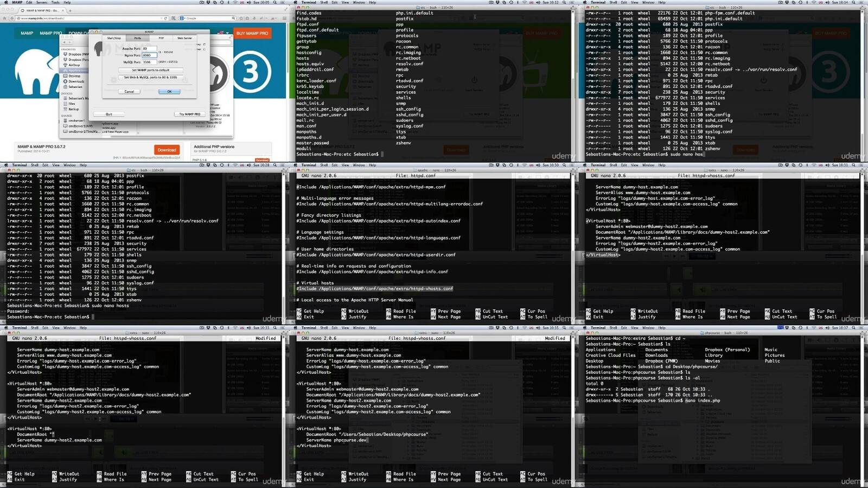Click the orange Download button for MAMP 3.0.7.2

click(167, 150)
